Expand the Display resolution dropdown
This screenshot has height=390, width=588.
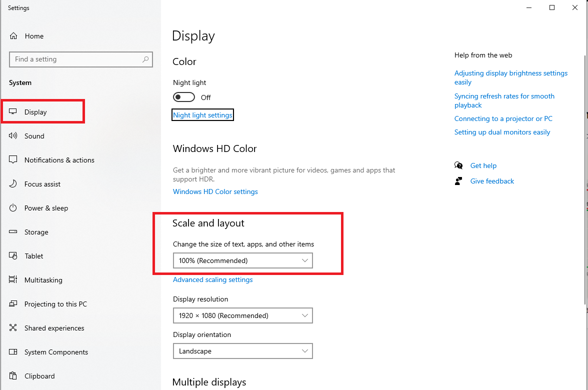242,315
